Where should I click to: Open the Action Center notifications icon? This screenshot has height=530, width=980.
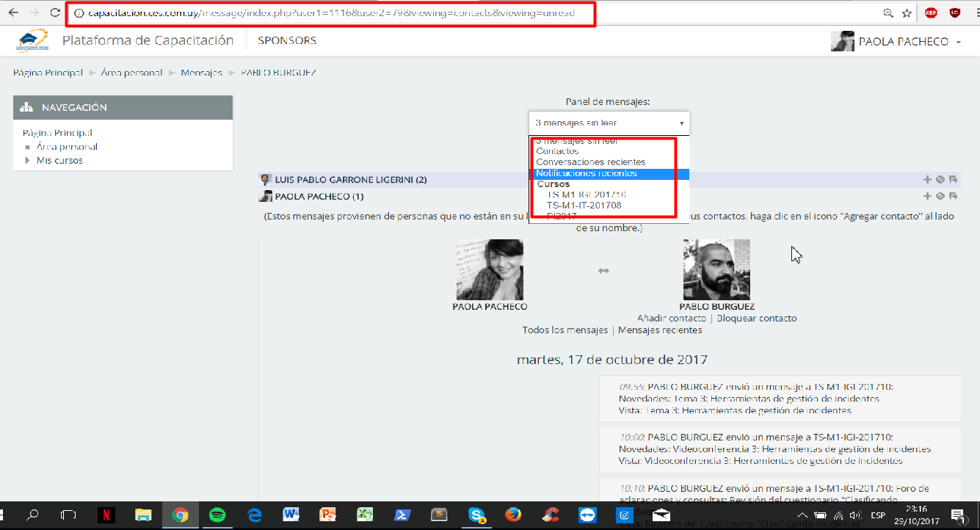[957, 515]
